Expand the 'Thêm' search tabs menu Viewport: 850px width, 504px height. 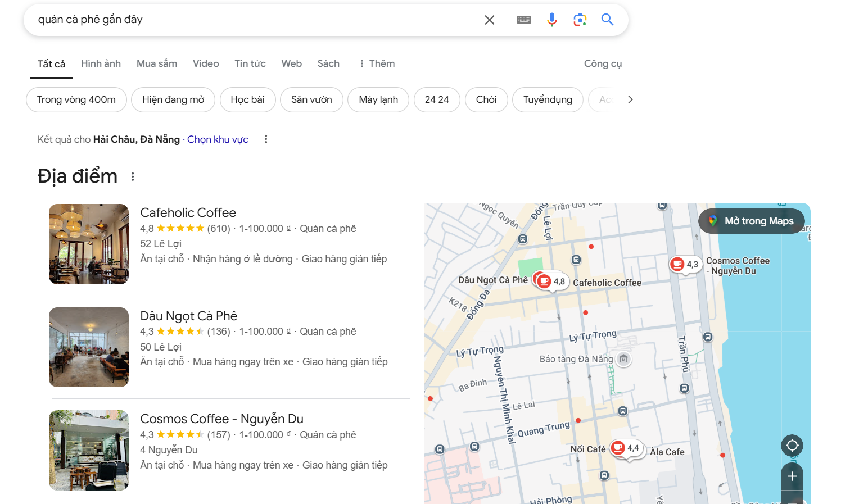click(377, 63)
